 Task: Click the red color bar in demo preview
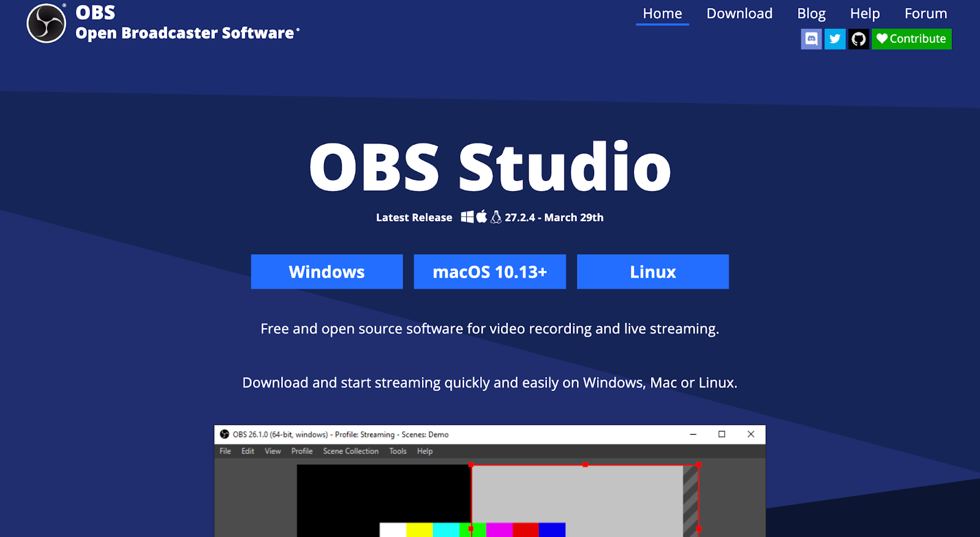pos(526,530)
